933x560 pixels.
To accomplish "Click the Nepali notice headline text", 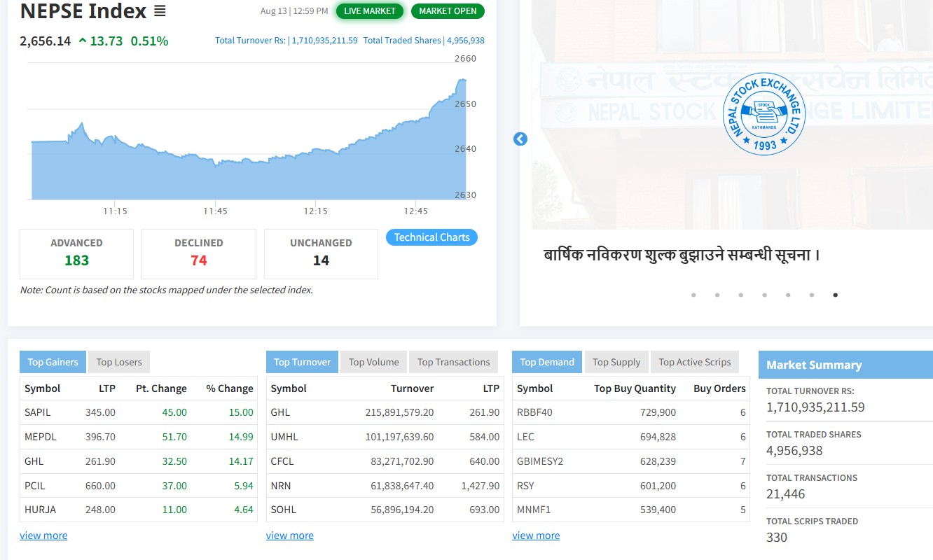I will pos(682,254).
